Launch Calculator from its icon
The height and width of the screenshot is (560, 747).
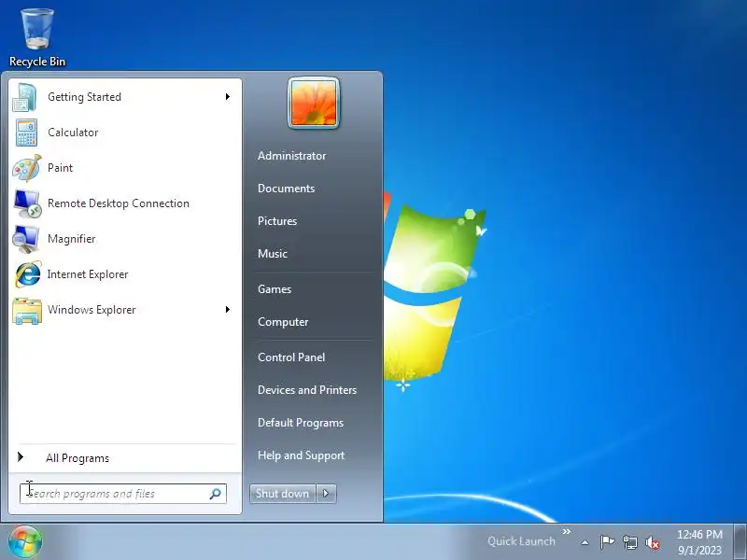click(26, 133)
